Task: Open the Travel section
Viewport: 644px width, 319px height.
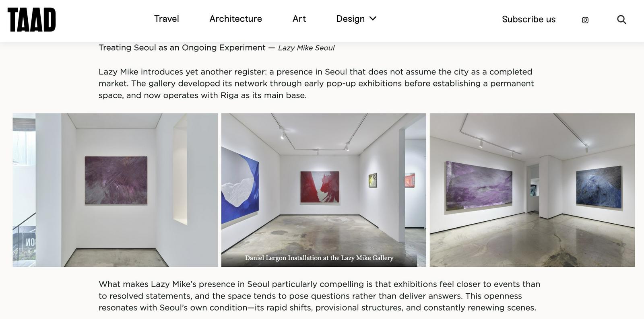Action: (167, 19)
